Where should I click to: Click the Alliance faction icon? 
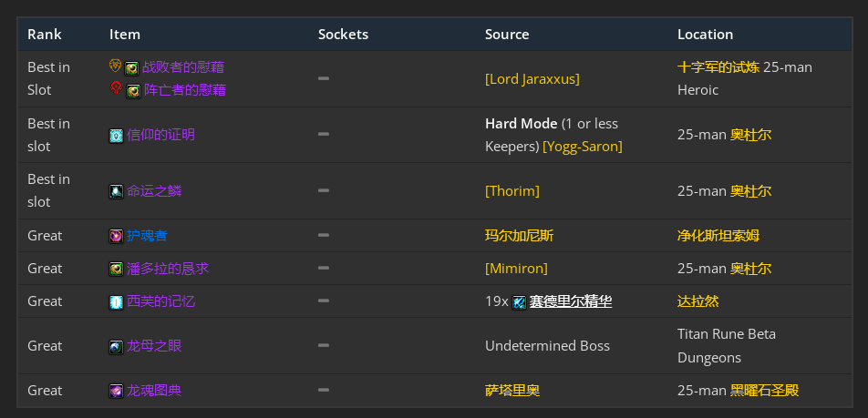click(x=115, y=66)
